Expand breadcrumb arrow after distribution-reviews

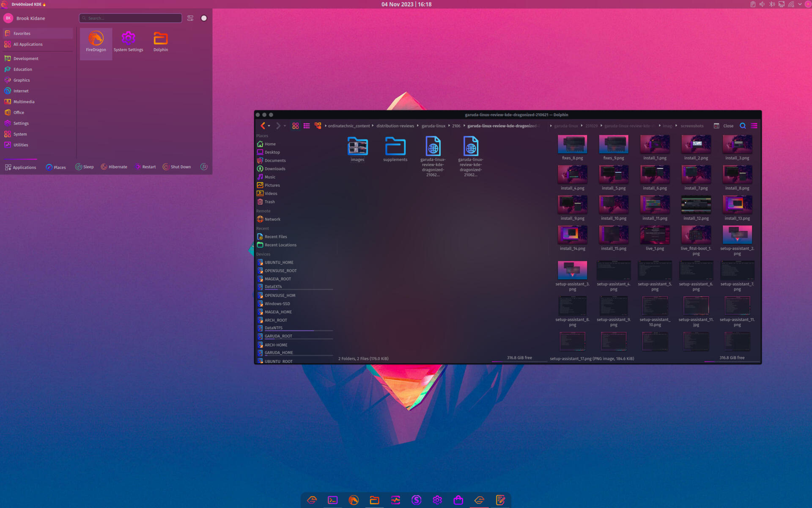coord(418,126)
